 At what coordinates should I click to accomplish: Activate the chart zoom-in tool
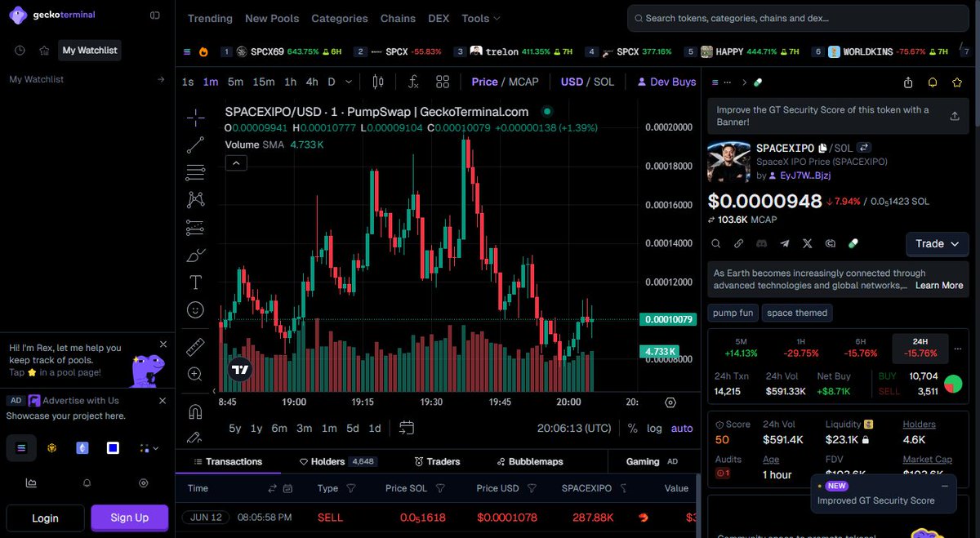coord(195,374)
